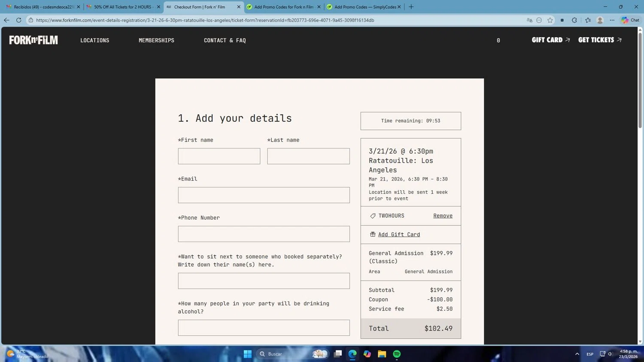
Task: Click the Fork n' Film logo
Action: click(x=33, y=40)
